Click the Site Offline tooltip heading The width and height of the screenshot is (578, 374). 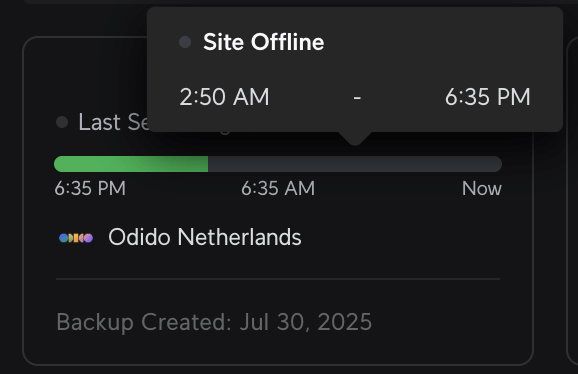click(x=264, y=42)
